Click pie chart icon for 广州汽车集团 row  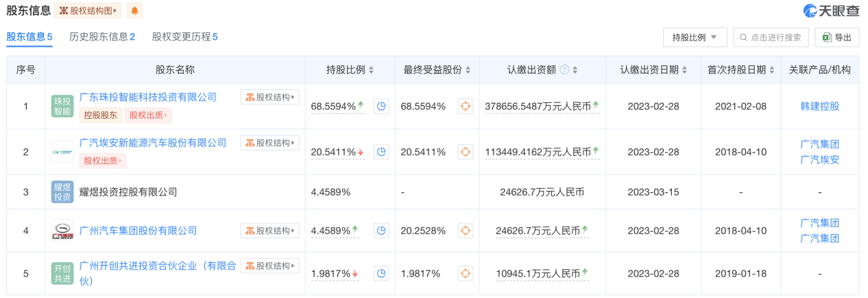[381, 231]
